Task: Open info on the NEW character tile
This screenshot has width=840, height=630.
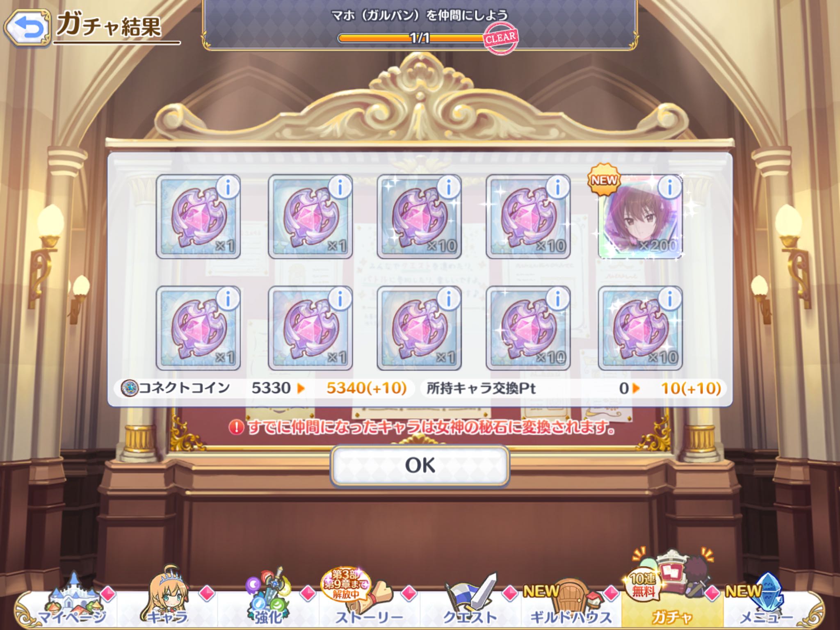Action: [x=670, y=187]
